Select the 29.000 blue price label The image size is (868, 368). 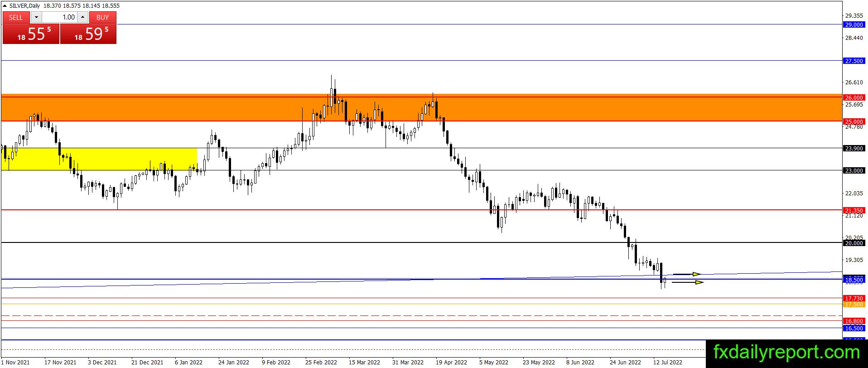click(854, 24)
